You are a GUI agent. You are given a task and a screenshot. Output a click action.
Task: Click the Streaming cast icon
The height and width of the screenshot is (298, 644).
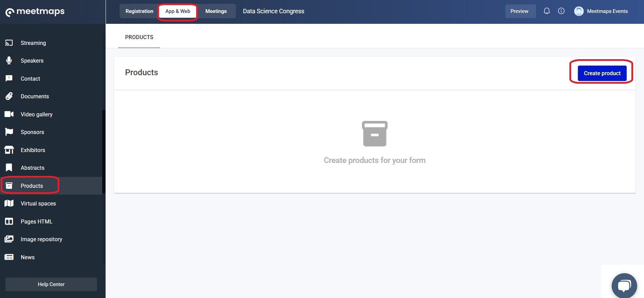tap(9, 43)
